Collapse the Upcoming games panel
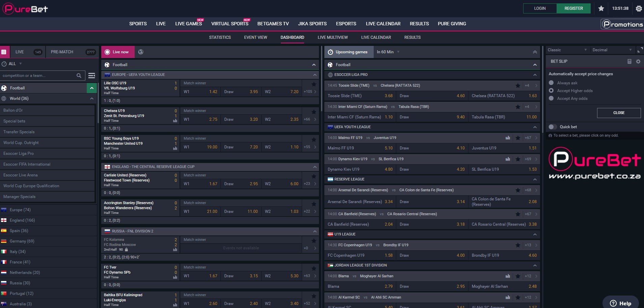The width and height of the screenshot is (644, 308). 535,52
